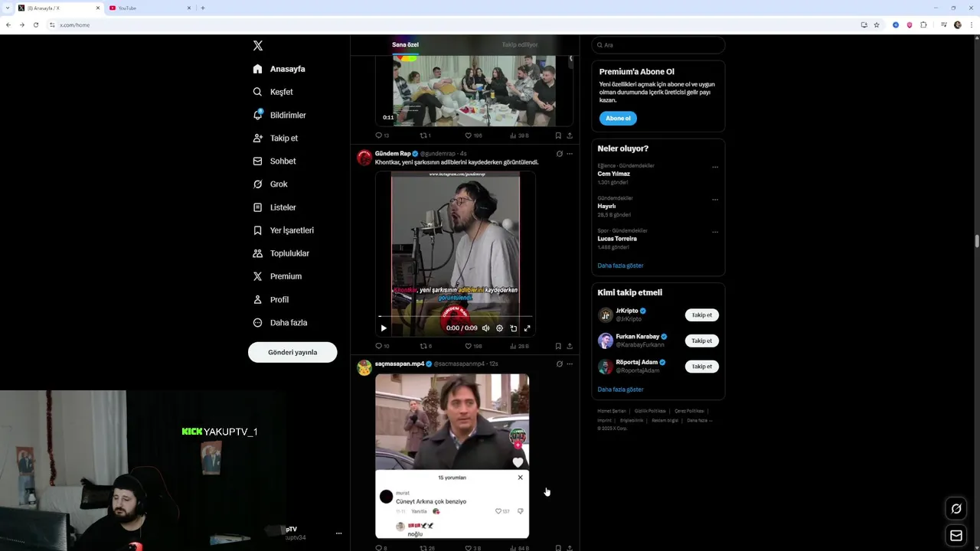Seek in the Gündem Rap video progress bar
This screenshot has width=980, height=551.
click(x=456, y=316)
